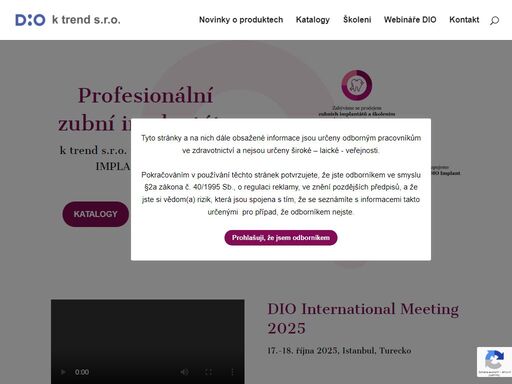The image size is (512, 384).
Task: Click the dialog paragraph starting 'Tyto stránky'
Action: (x=281, y=144)
